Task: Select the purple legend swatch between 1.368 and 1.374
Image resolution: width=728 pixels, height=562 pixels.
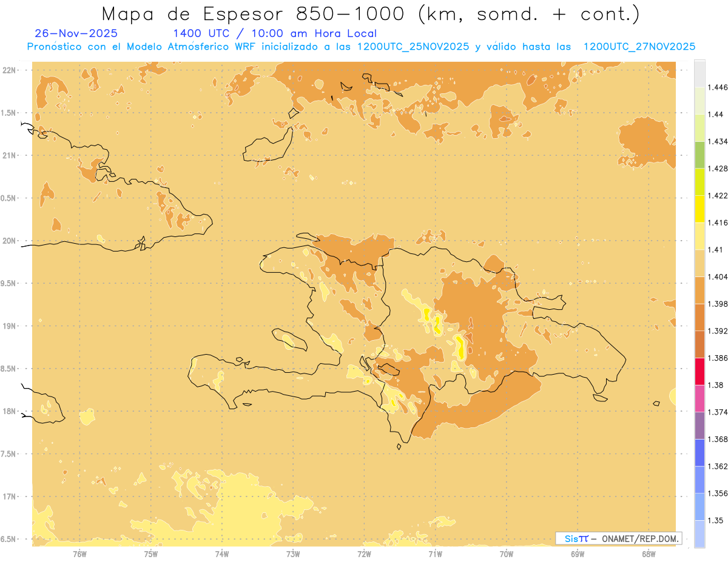Action: [699, 426]
